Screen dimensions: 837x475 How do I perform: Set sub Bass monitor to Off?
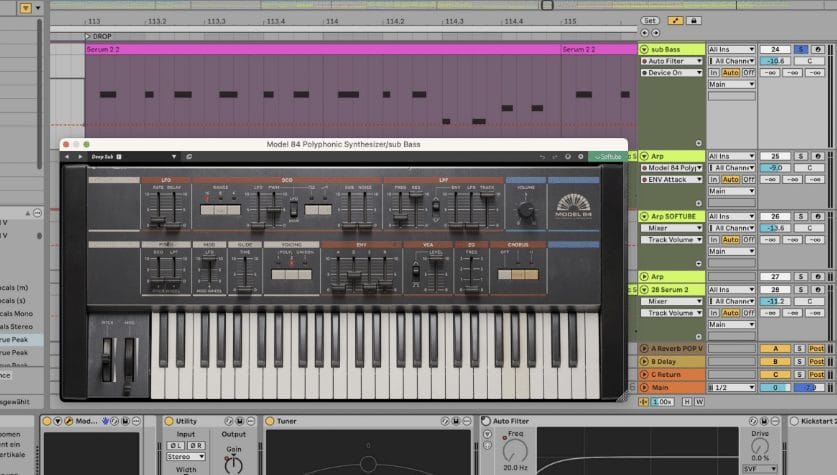[x=748, y=73]
